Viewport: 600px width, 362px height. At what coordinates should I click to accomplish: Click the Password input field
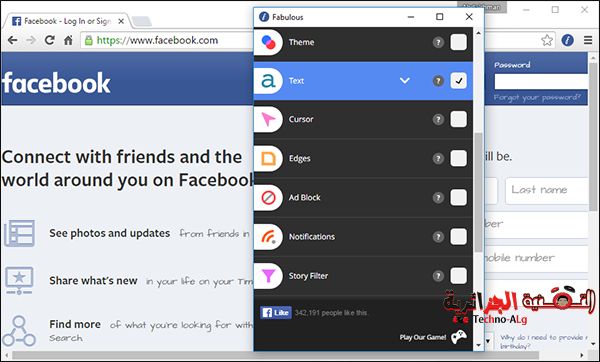pos(540,82)
